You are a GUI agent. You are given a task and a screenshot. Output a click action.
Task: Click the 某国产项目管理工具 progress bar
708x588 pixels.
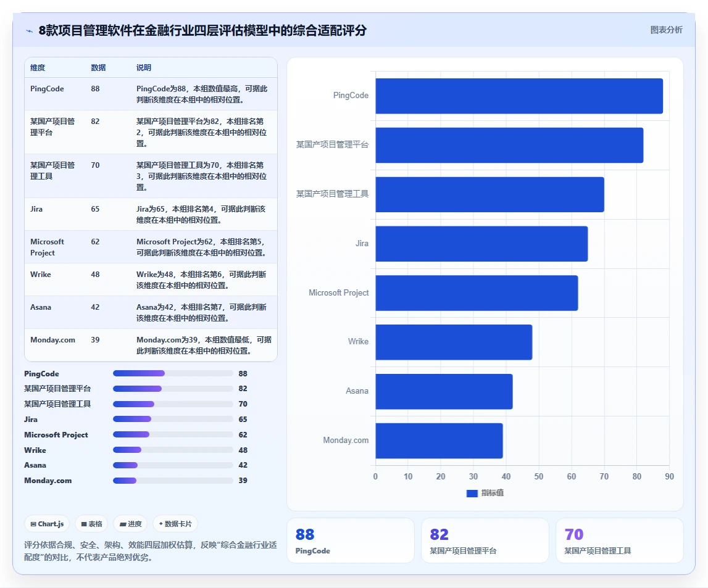[173, 404]
